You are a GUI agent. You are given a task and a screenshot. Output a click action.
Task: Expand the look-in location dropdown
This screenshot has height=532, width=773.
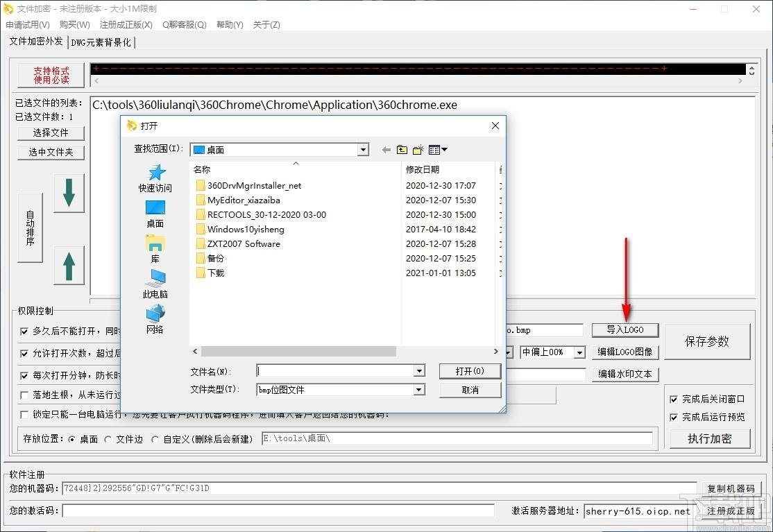(x=364, y=150)
